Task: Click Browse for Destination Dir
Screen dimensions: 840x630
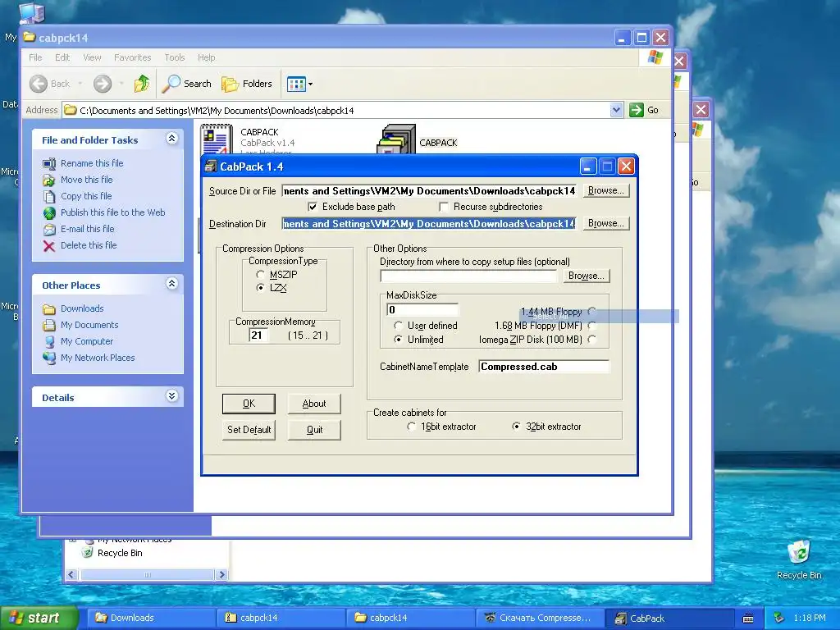Action: point(606,223)
